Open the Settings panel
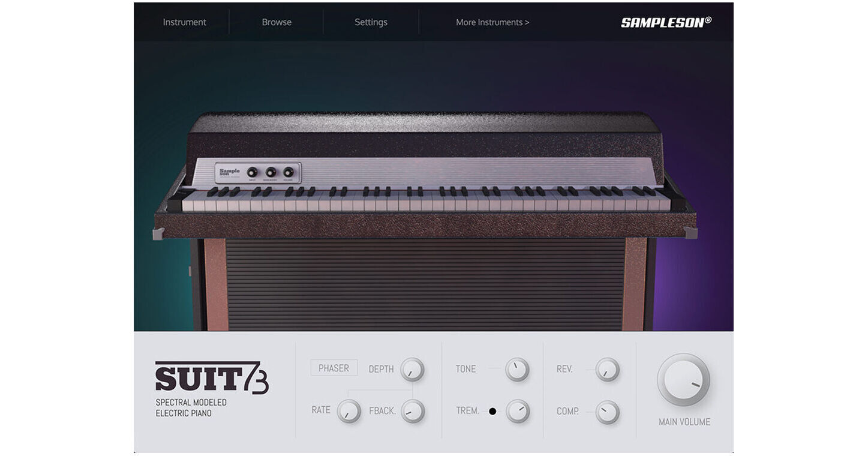 click(x=371, y=22)
